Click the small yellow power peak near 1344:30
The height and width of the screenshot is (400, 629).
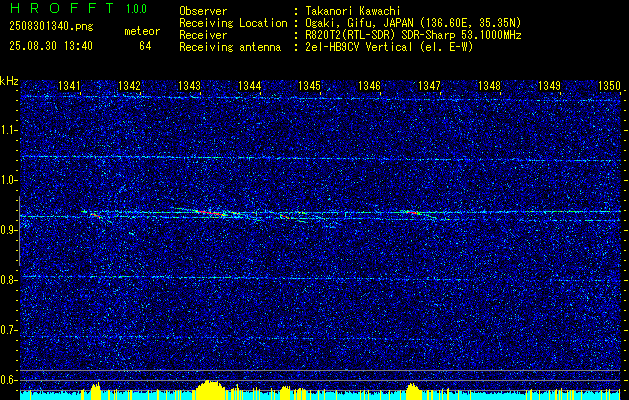pos(285,393)
